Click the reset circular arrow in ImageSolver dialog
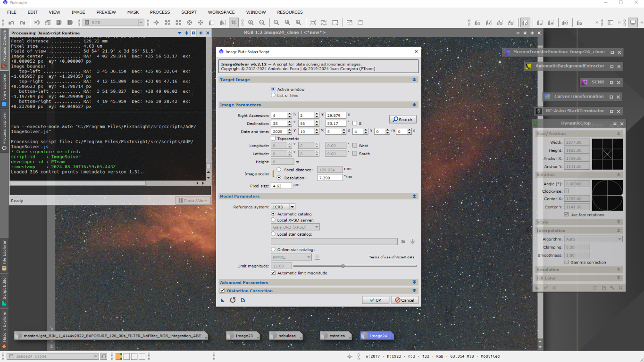Viewport: 644px width, 362px height. coord(233,300)
